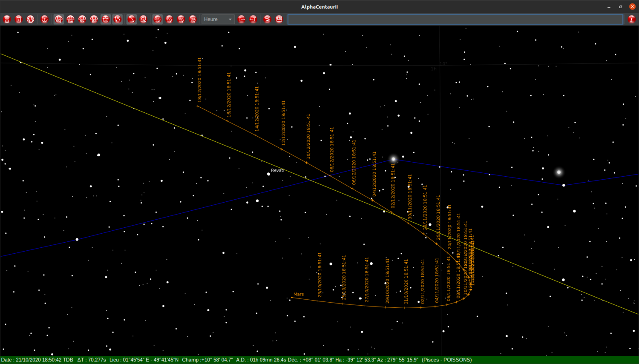
Task: Click the star Revati label
Action: [x=277, y=170]
